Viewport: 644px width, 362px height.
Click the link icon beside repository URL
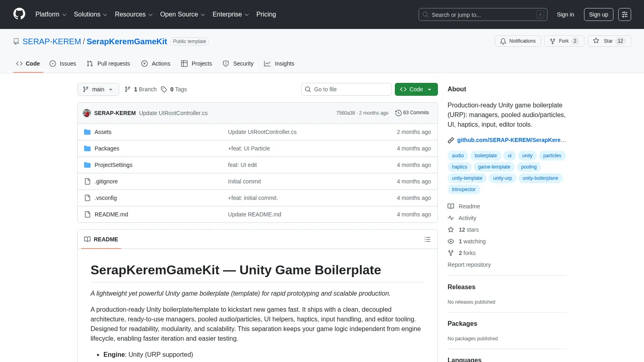coord(451,140)
